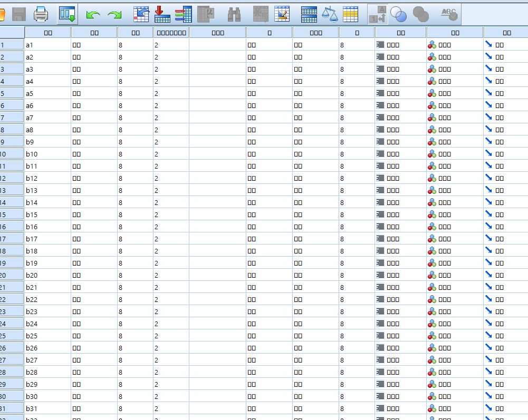Open the role cell in row b22
The image size is (528, 420).
[506, 299]
